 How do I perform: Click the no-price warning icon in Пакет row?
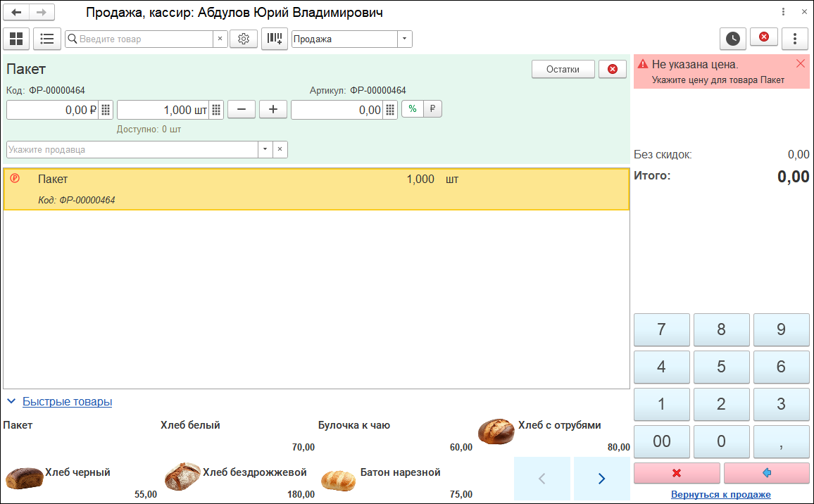[x=15, y=178]
